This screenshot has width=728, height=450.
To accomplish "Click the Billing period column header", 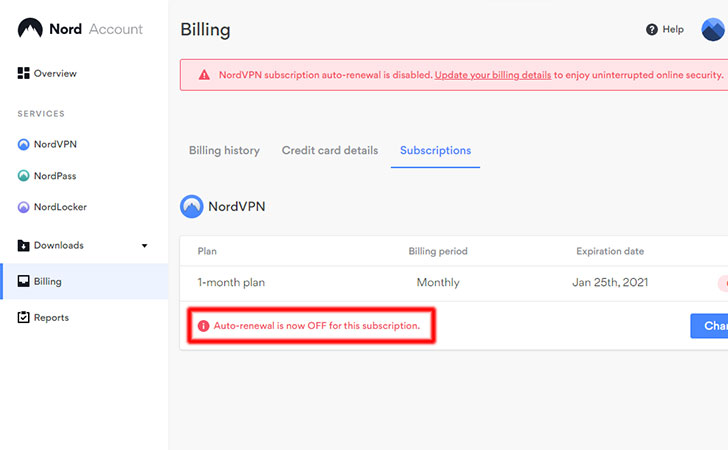I will pyautogui.click(x=438, y=251).
